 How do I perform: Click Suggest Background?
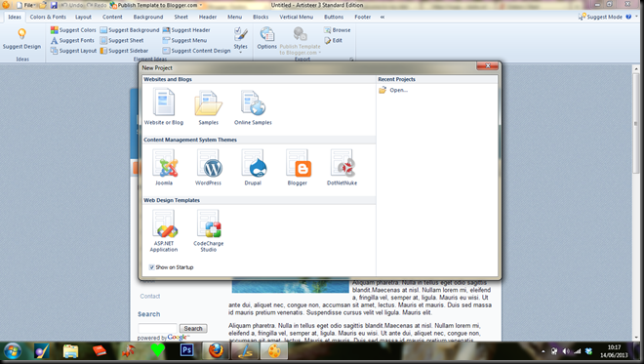pos(130,30)
